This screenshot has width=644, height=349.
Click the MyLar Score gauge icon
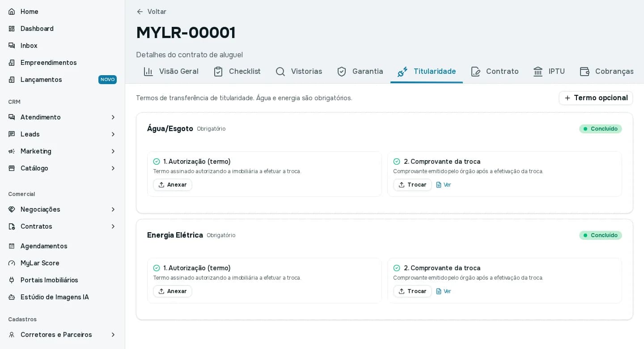(12, 263)
